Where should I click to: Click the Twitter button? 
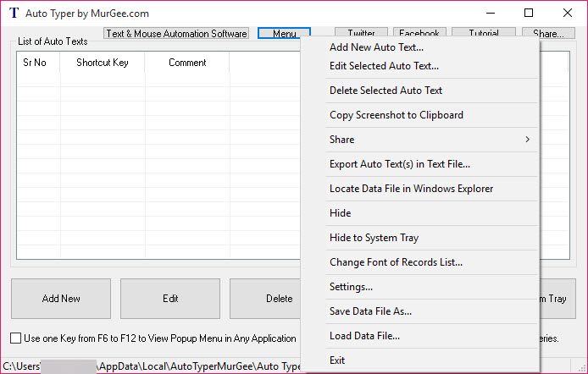(x=361, y=33)
